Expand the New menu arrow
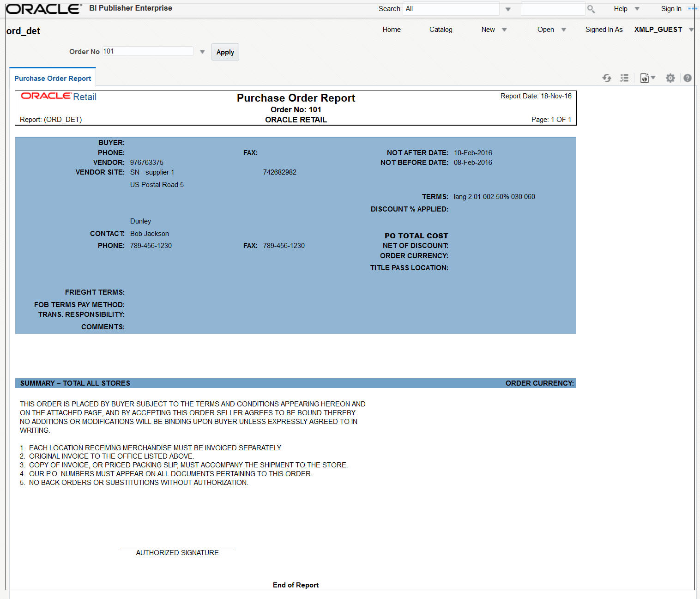Viewport: 700px width, 599px height. coord(504,30)
